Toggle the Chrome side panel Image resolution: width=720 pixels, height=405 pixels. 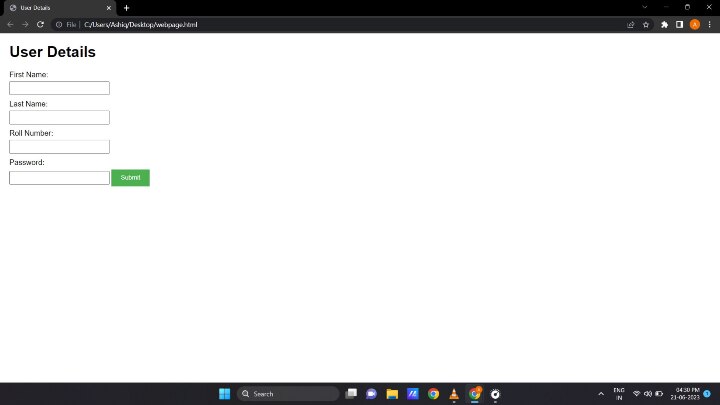[680, 25]
